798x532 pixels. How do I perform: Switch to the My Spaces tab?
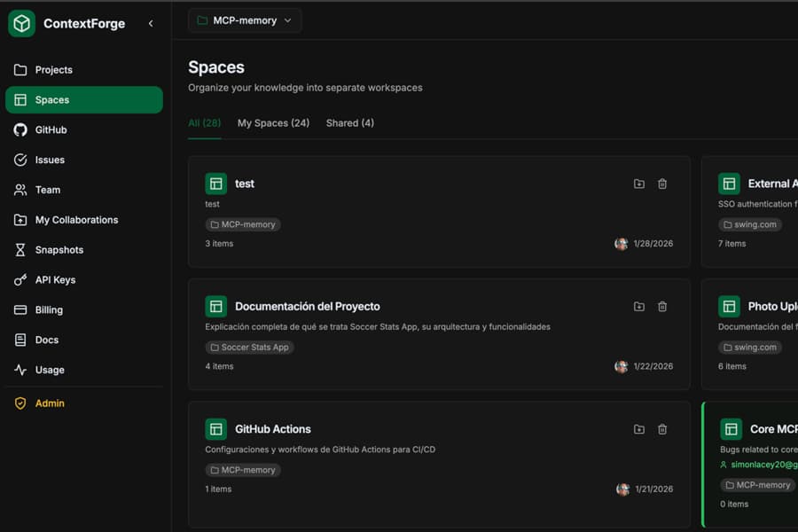273,123
